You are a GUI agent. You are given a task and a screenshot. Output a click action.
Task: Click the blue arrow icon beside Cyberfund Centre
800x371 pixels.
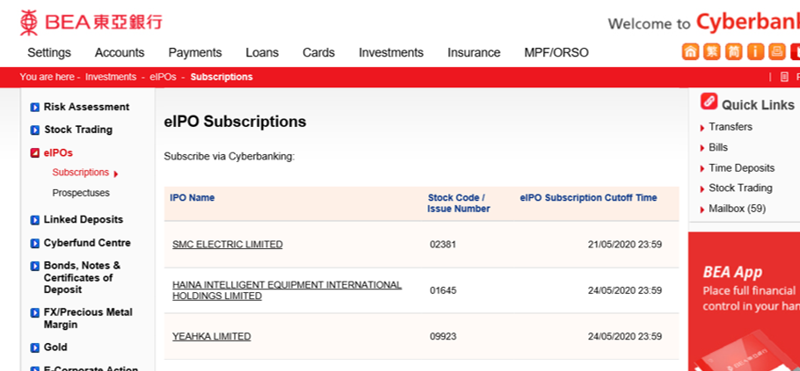click(x=35, y=243)
